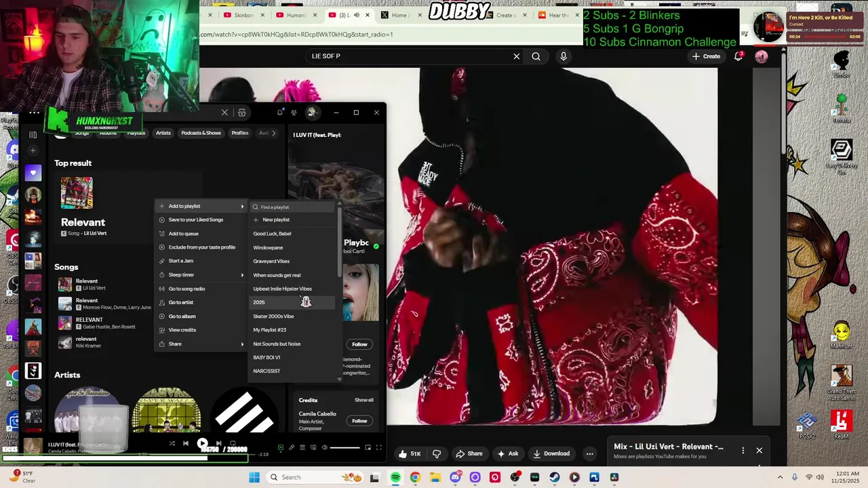Show more Spotify filter chips with arrow

click(273, 133)
